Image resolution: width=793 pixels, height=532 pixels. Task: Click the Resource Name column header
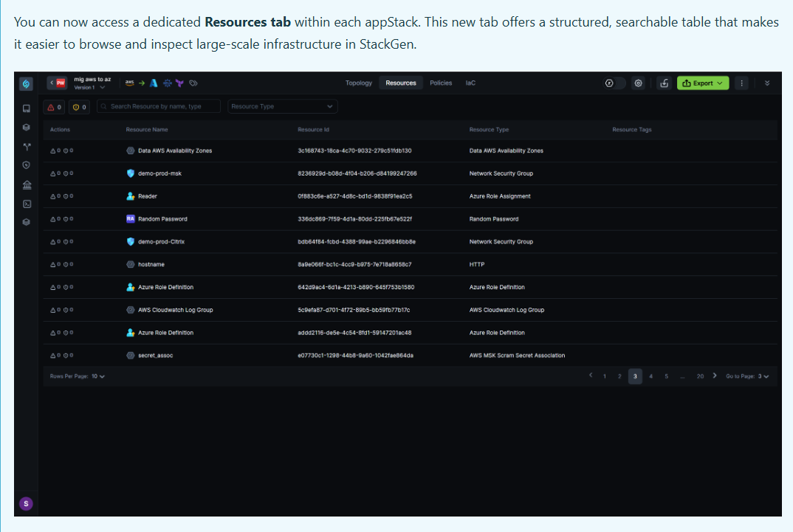pos(147,130)
